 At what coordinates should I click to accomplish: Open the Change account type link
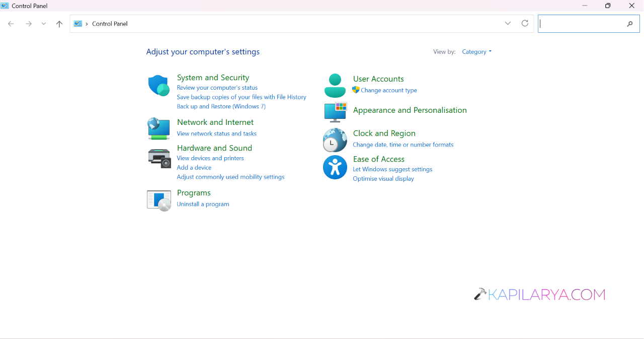389,90
